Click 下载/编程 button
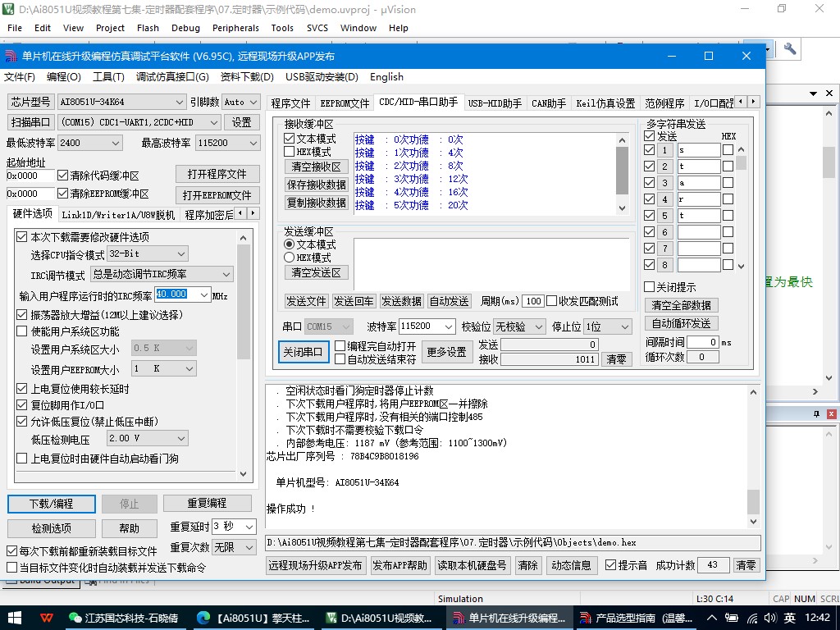The height and width of the screenshot is (630, 840). (x=52, y=504)
